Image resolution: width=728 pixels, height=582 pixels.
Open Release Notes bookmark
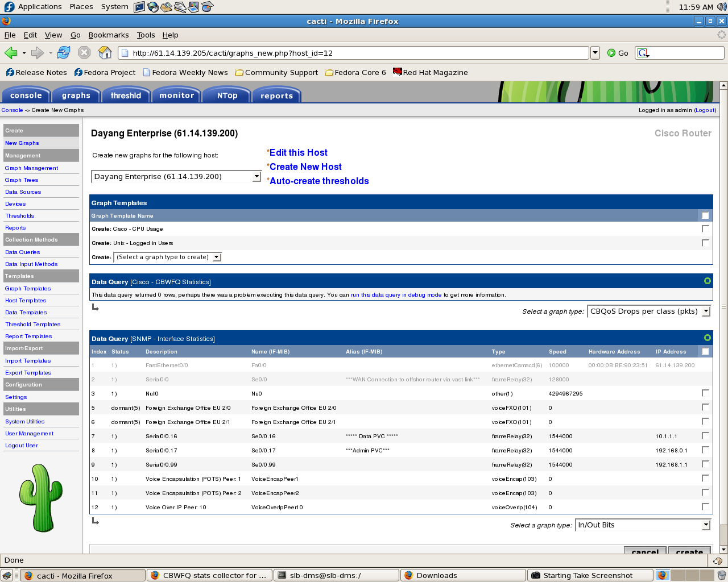click(36, 72)
